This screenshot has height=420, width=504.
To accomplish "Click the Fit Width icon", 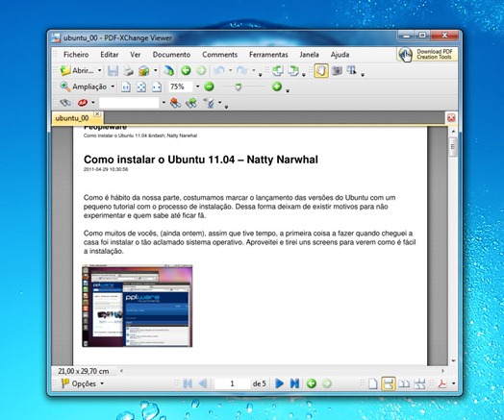I will click(x=157, y=86).
